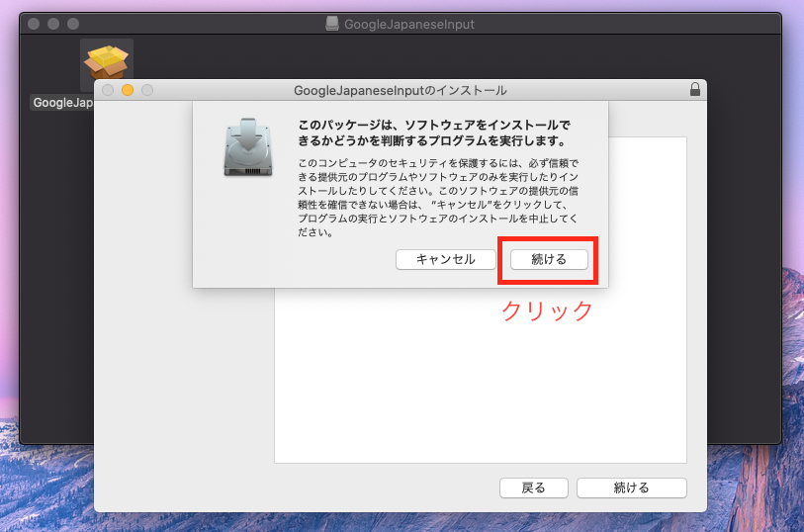Viewport: 804px width, 532px height.
Task: Select the GoogleJapaneseInput package icon
Action: coord(107,63)
